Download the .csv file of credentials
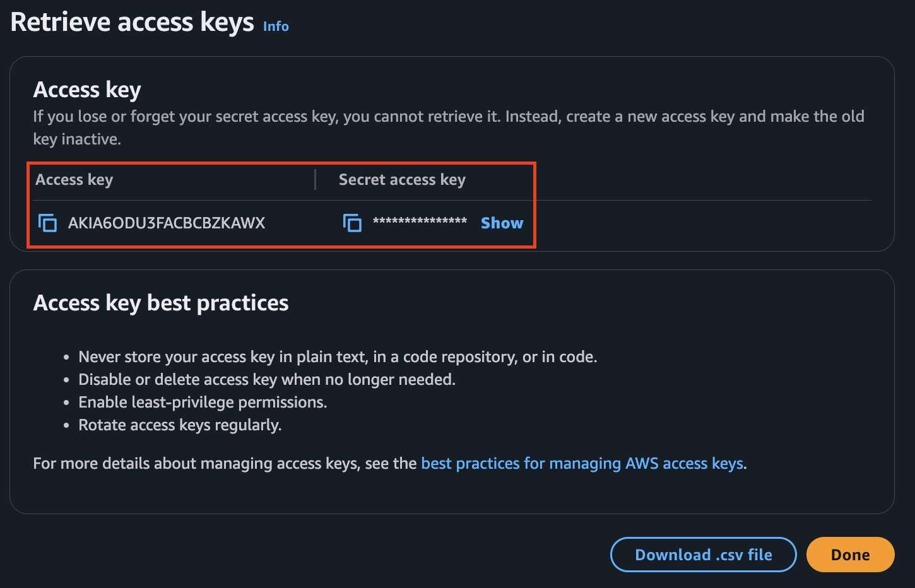Viewport: 915px width, 588px height. pyautogui.click(x=704, y=555)
